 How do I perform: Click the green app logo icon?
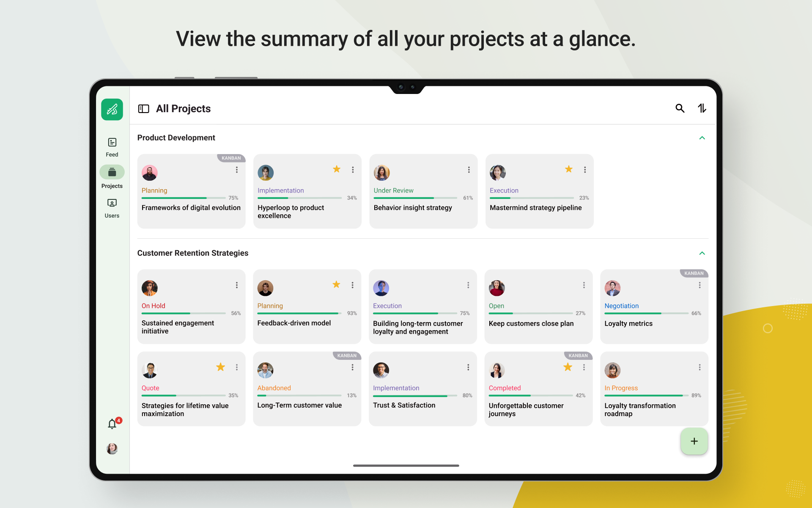112,110
